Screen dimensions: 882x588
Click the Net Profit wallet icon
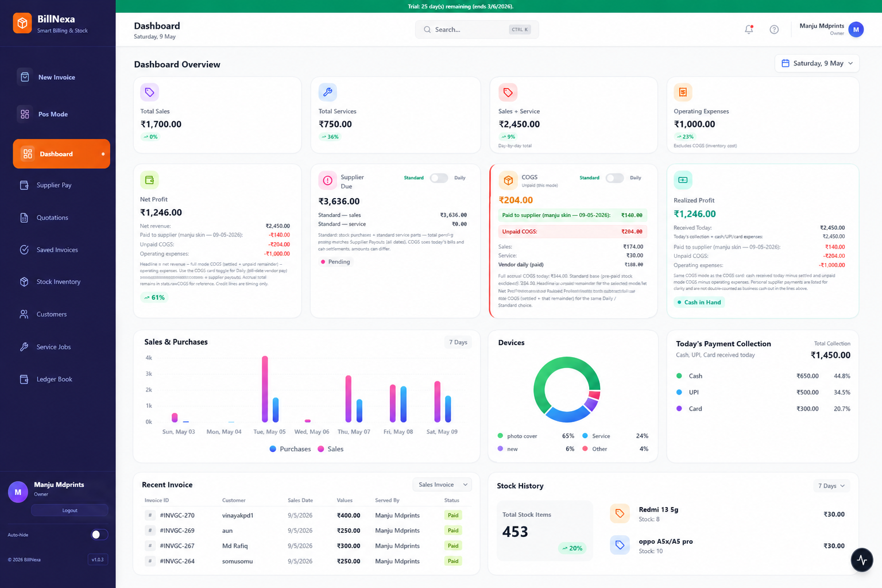[x=149, y=180]
